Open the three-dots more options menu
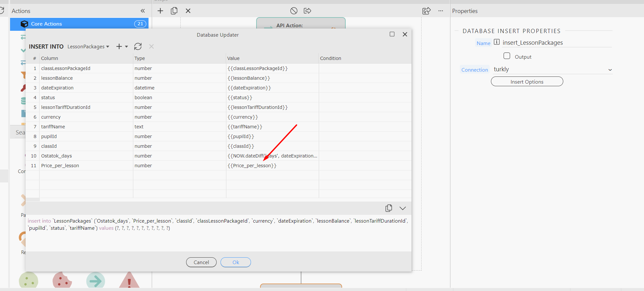The width and height of the screenshot is (644, 291). click(441, 11)
